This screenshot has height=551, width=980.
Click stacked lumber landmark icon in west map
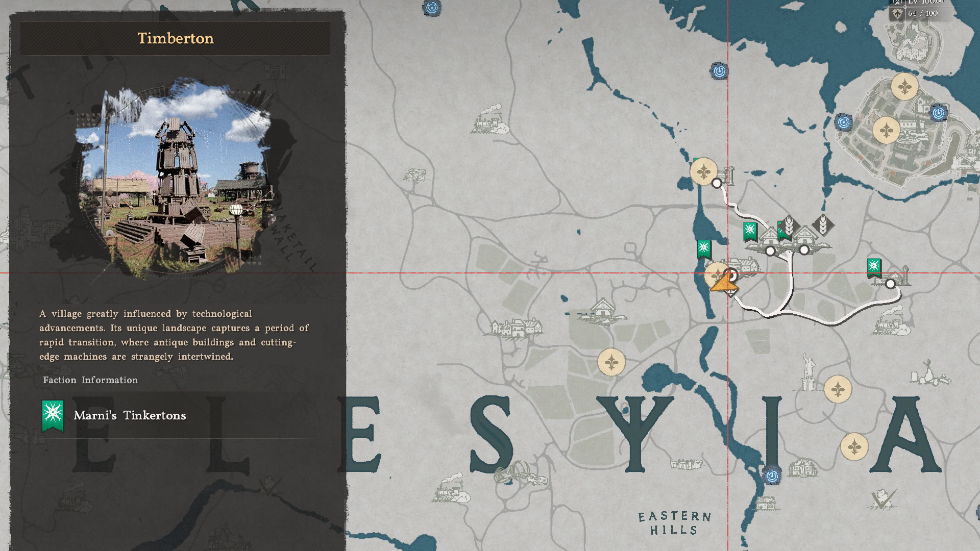click(x=414, y=175)
